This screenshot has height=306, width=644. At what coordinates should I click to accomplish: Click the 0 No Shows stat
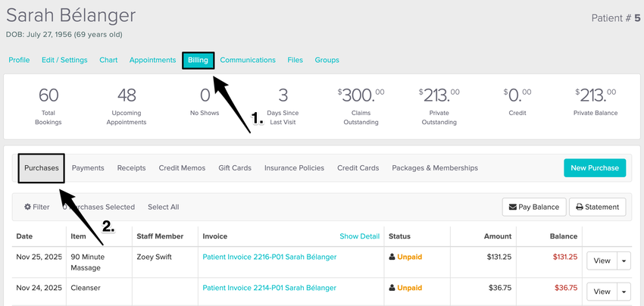pyautogui.click(x=205, y=101)
